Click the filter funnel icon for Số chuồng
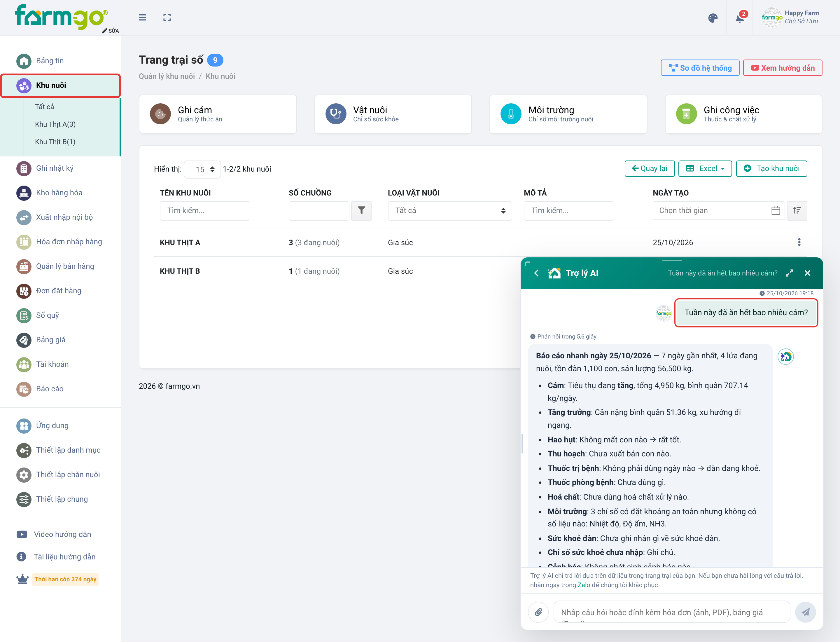The height and width of the screenshot is (642, 840). tap(361, 211)
